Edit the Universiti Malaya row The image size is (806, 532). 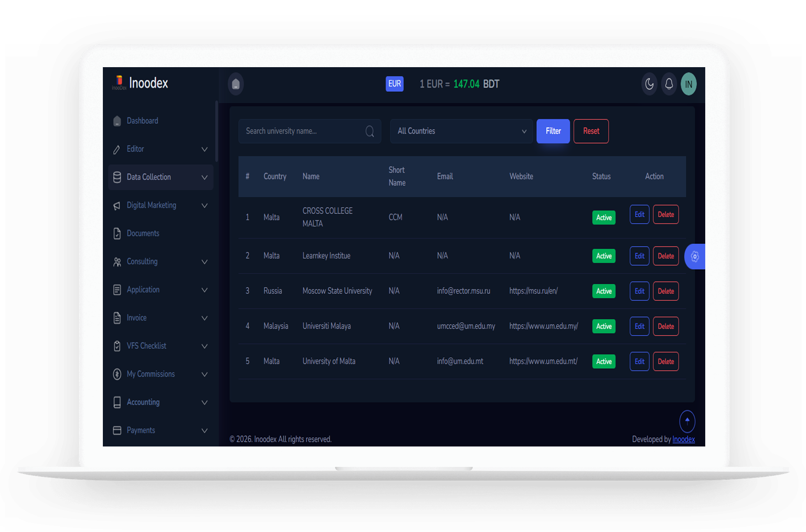640,326
